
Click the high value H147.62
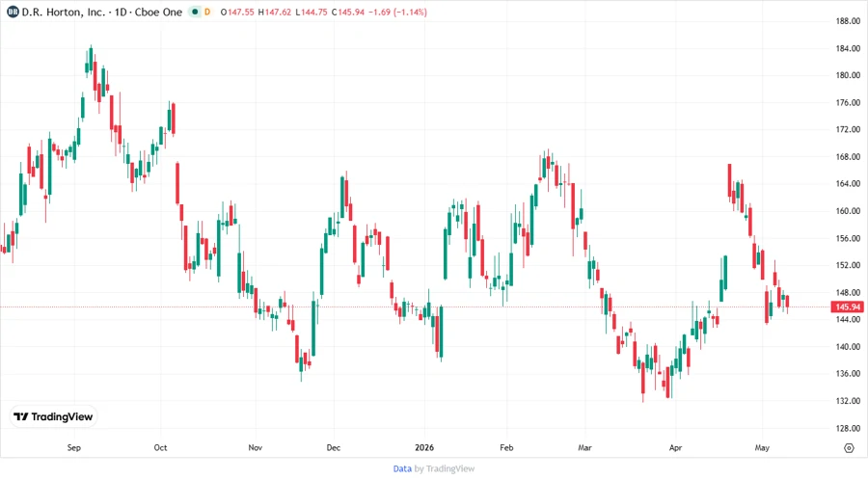point(275,12)
